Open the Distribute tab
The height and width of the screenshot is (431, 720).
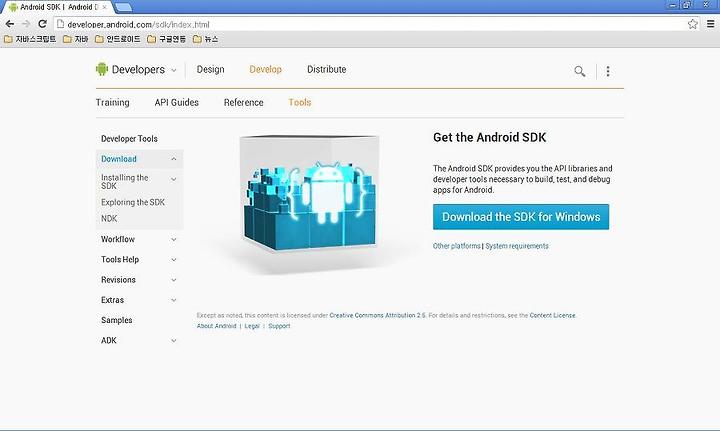tap(326, 69)
